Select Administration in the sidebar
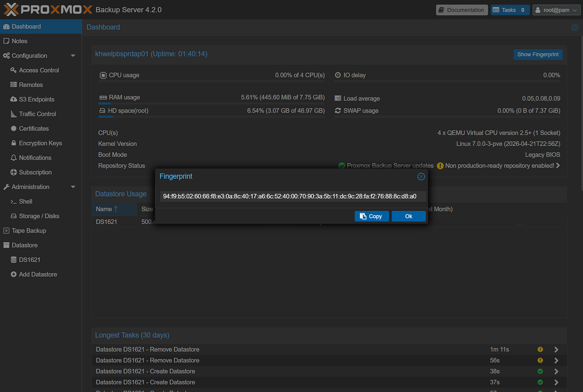The image size is (583, 392). point(41,187)
